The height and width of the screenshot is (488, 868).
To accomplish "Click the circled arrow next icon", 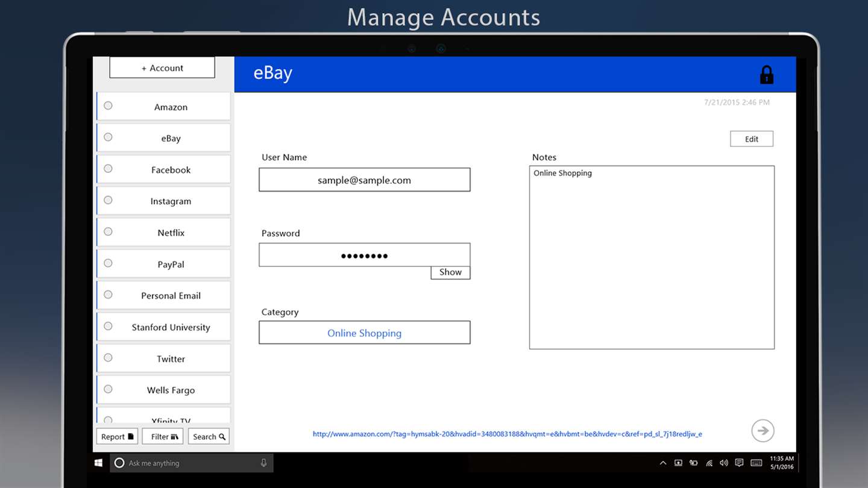I will [x=763, y=431].
